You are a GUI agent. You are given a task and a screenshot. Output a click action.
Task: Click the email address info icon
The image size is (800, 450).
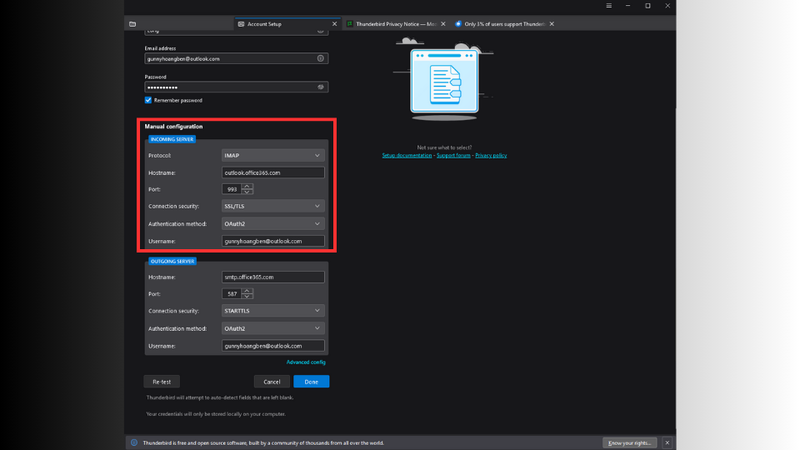tap(320, 59)
